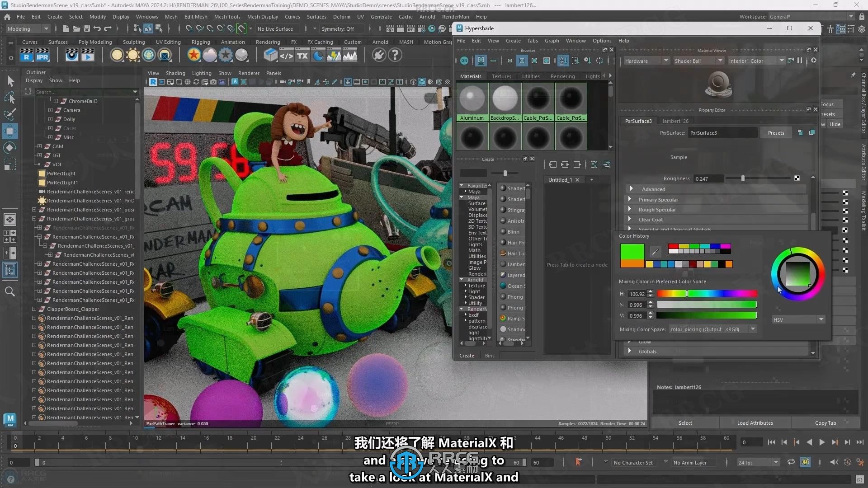Open Hypershade Graph menu
Image resolution: width=868 pixels, height=488 pixels.
(x=552, y=41)
